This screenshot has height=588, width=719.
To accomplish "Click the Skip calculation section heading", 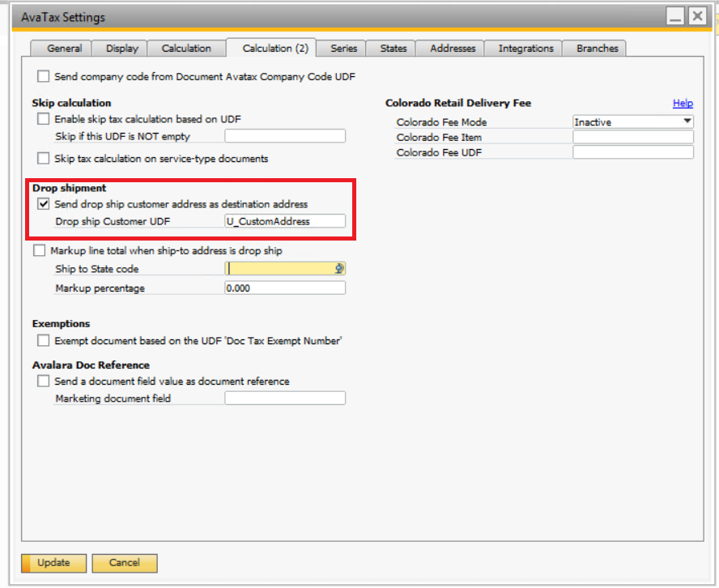I will (71, 103).
